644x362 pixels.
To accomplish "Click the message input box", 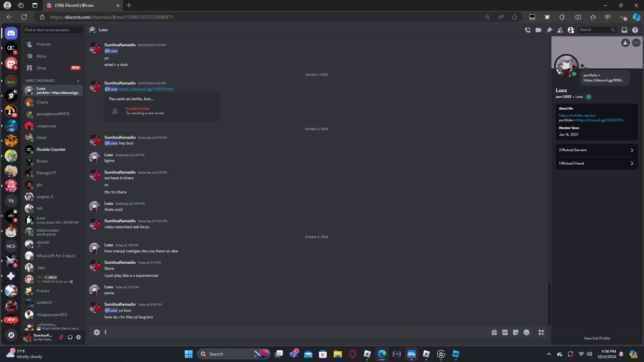I will click(295, 332).
